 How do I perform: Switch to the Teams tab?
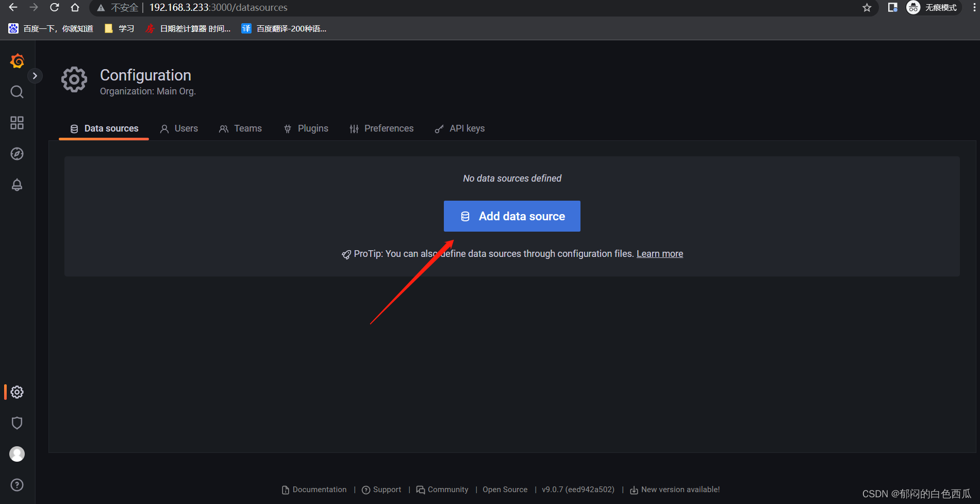pos(241,128)
